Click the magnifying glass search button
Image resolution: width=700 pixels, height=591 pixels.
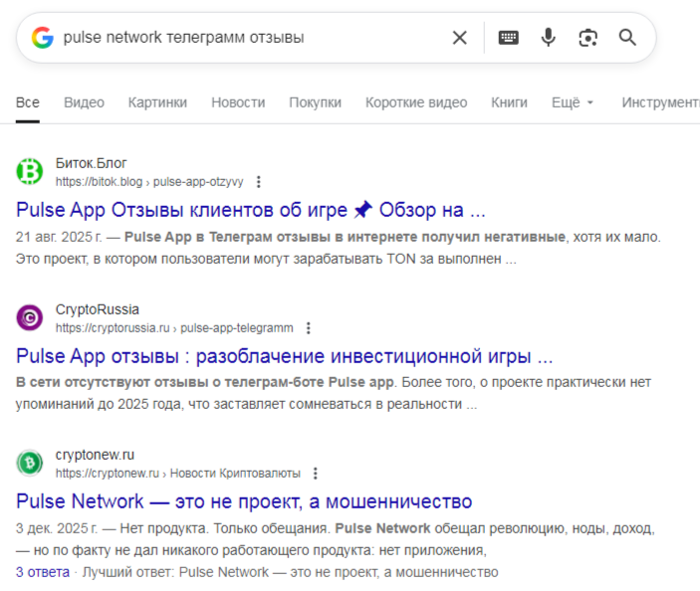point(627,38)
